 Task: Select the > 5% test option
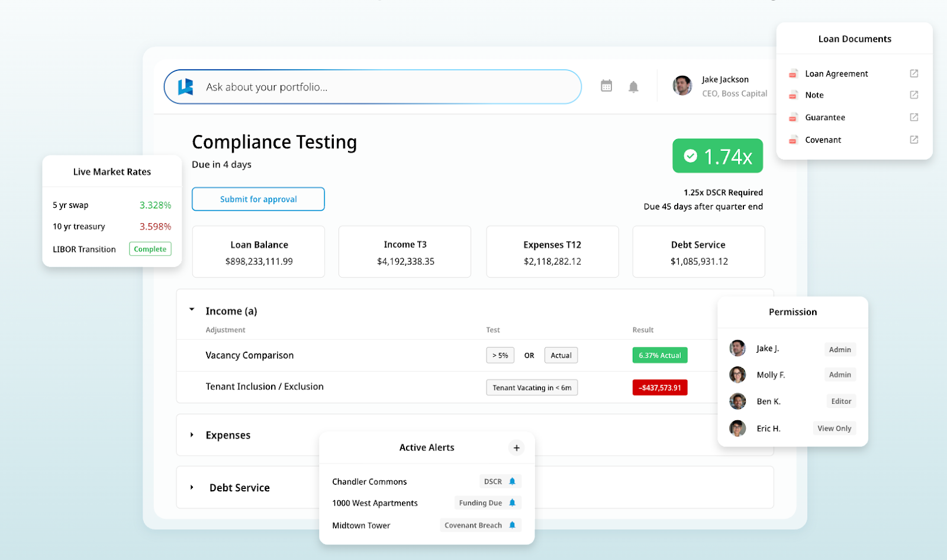coord(500,355)
